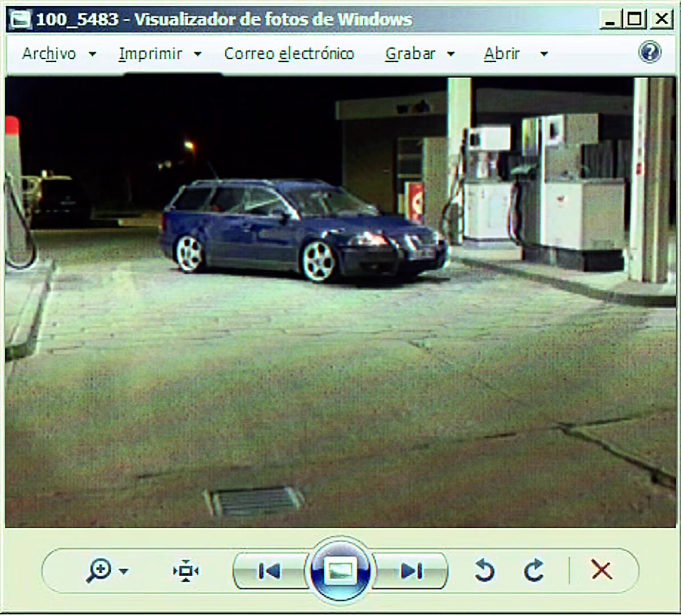Maximize the photo viewer window
The image size is (681, 616).
pos(634,19)
